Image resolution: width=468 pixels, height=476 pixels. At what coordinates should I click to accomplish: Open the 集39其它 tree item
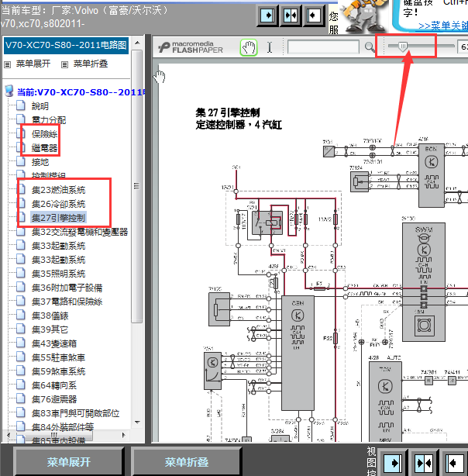coord(50,329)
